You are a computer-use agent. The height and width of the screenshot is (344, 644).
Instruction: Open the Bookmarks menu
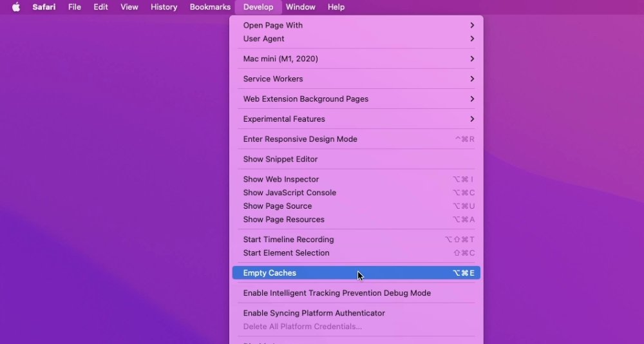pyautogui.click(x=210, y=7)
